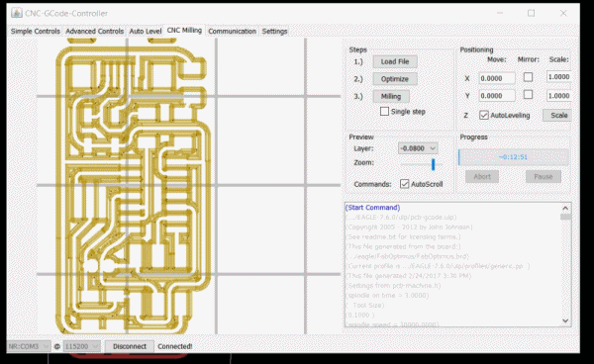594x364 pixels.
Task: Toggle the Y Mirror checkbox
Action: coord(528,95)
